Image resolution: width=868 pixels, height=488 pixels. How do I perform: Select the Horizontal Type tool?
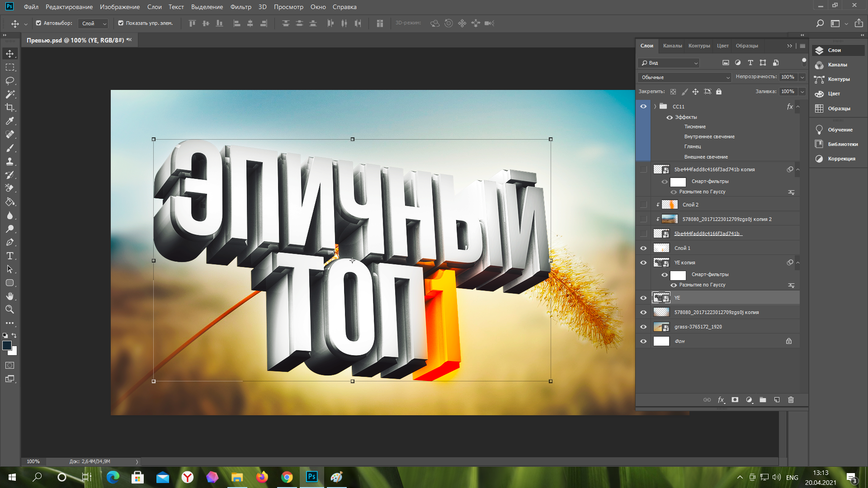(9, 256)
